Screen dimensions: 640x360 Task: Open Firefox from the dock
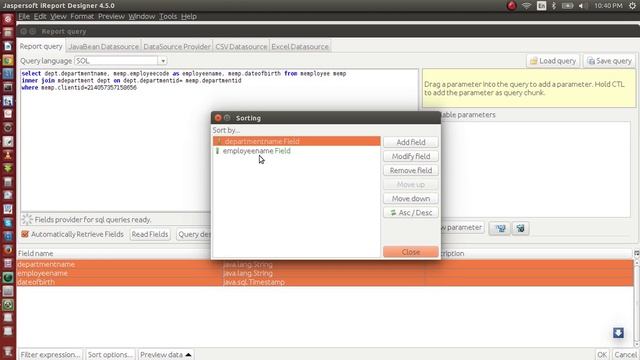tap(8, 250)
